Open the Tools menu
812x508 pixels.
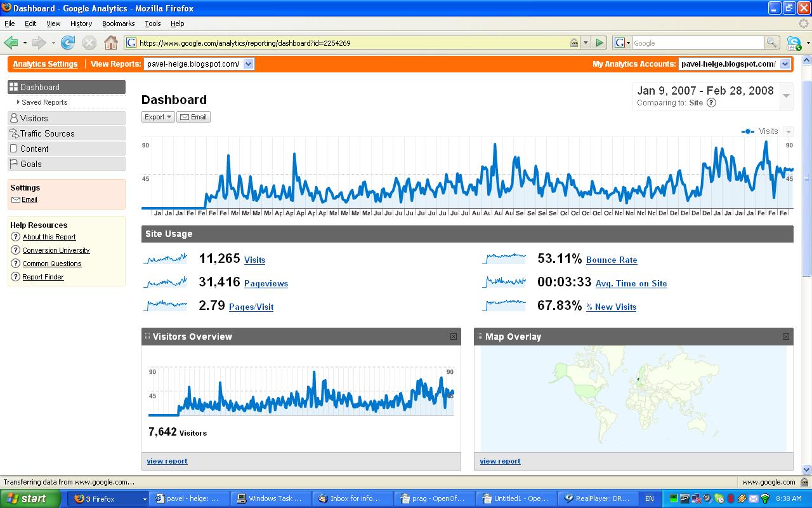[x=153, y=23]
